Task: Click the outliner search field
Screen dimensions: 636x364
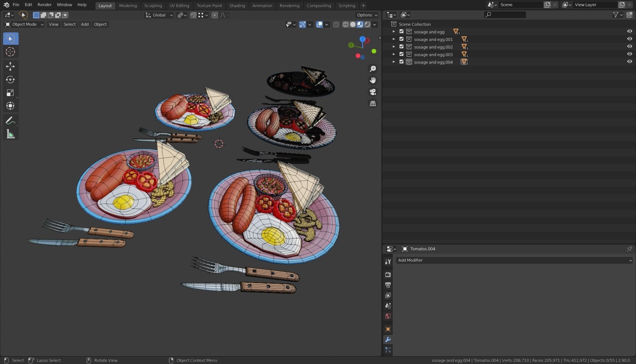Action: [505, 15]
